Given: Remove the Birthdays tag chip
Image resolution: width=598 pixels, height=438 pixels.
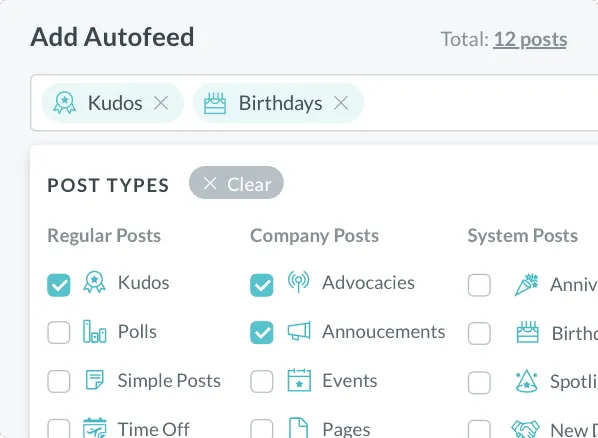Looking at the screenshot, I should 341,103.
